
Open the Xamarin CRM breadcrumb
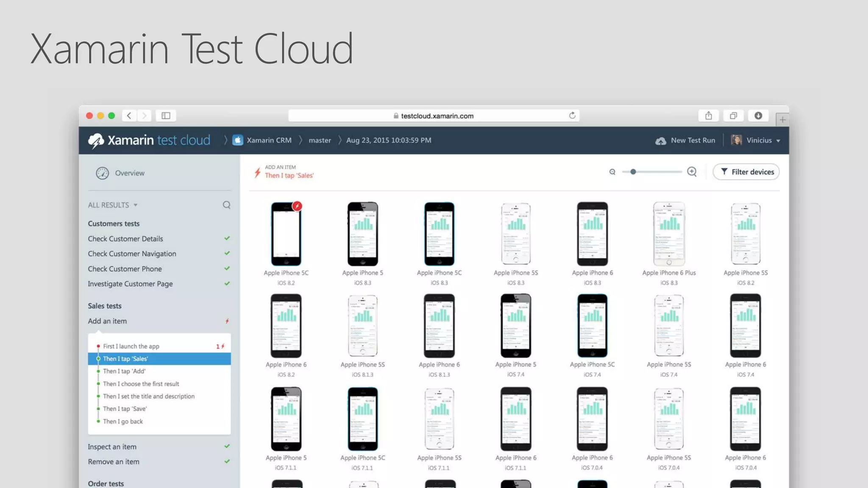269,140
